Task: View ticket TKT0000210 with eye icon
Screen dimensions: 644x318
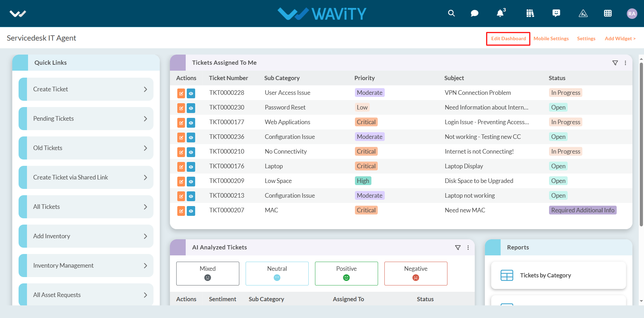Action: 191,152
